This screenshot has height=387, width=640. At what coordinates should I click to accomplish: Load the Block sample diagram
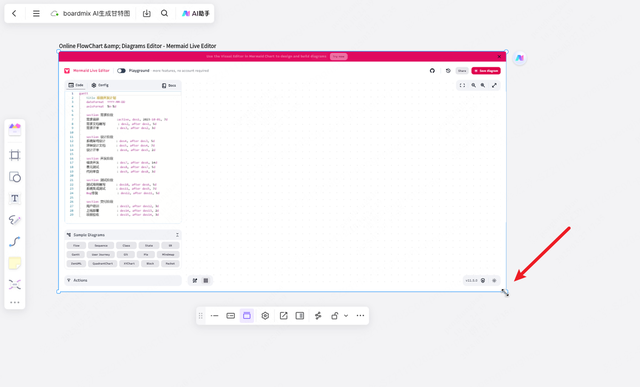pos(150,263)
